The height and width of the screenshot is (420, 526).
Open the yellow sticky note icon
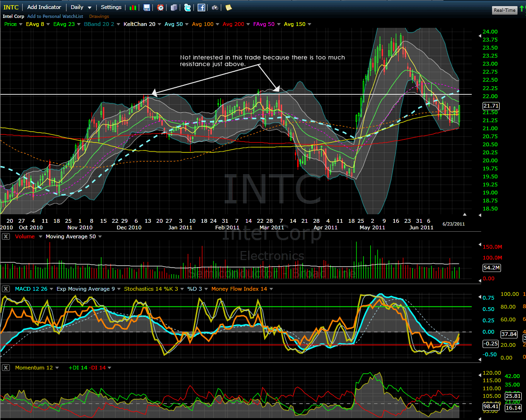coord(228,8)
